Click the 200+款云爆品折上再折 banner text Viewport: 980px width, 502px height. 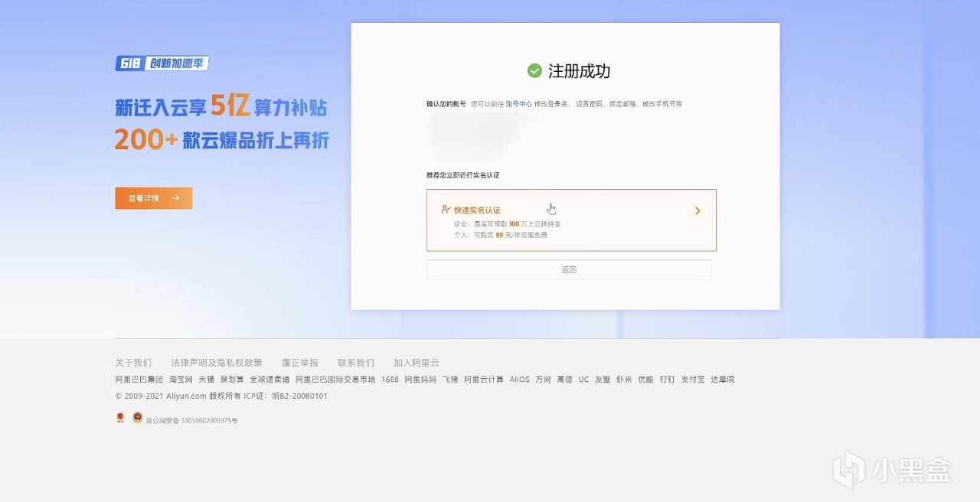pos(222,140)
